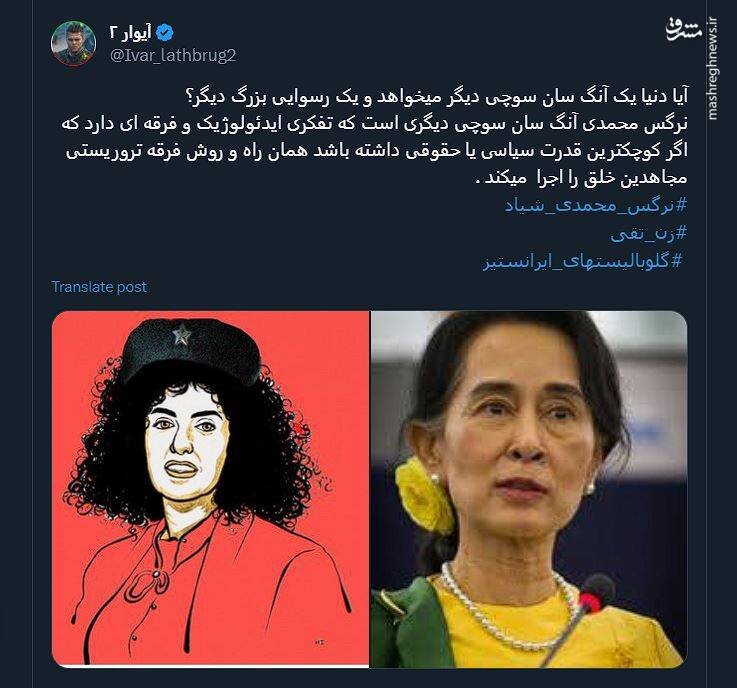Click the microphone in the right photo
Viewport: 737px width, 688px height.
point(579,615)
